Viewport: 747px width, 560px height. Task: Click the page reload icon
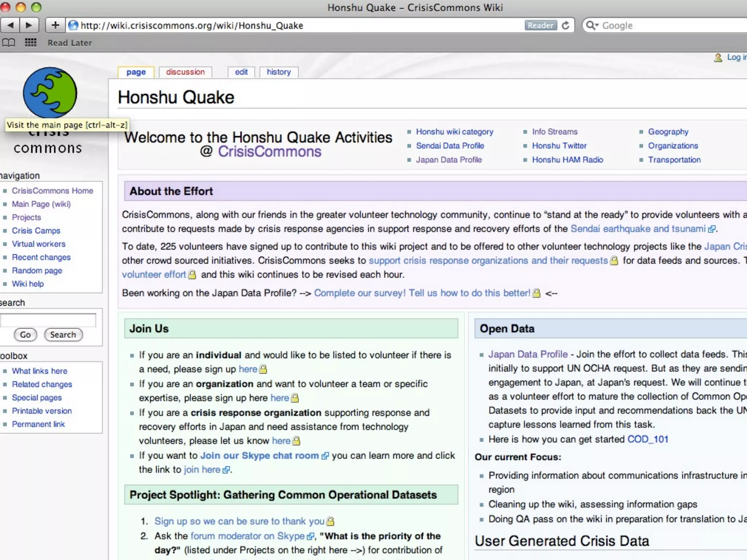pos(565,25)
